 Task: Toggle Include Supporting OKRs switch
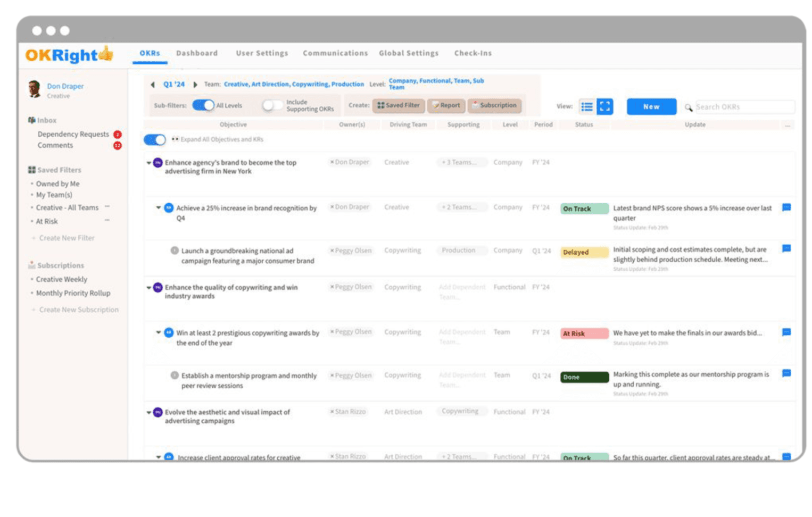click(x=273, y=105)
